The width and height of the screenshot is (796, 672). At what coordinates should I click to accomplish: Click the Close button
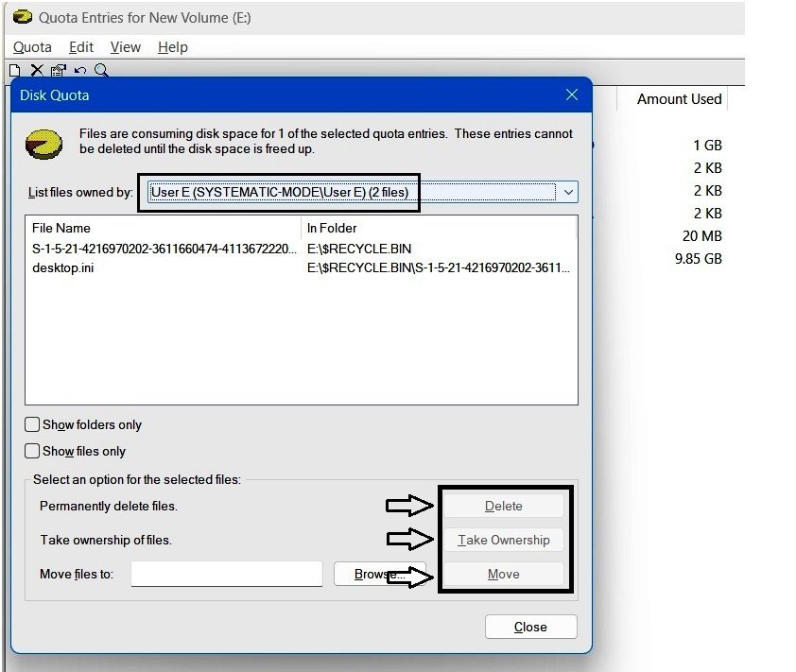(x=530, y=627)
